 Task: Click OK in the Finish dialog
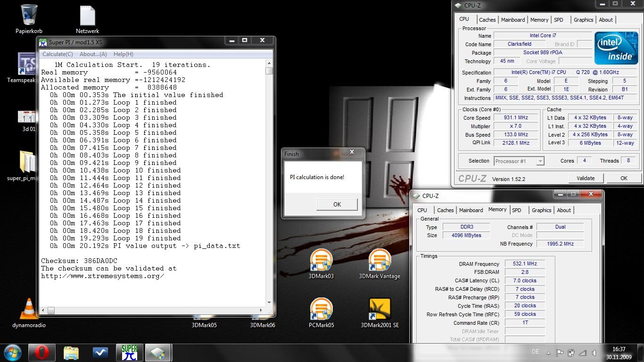[337, 204]
